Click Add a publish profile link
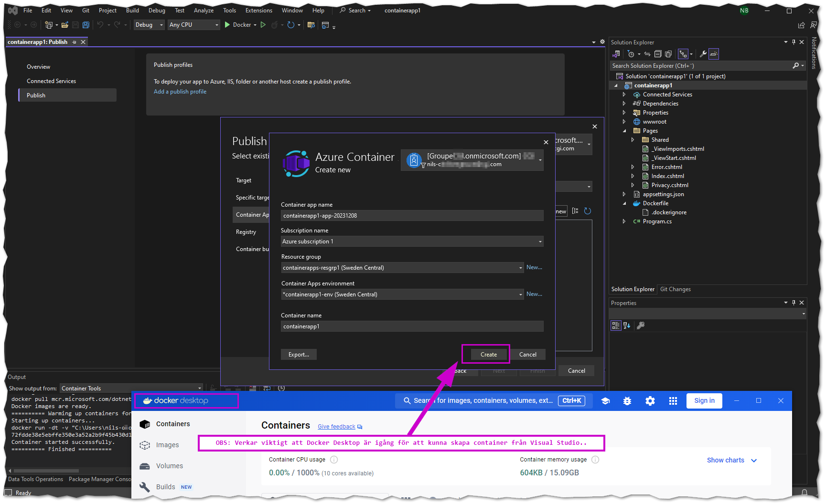Image resolution: width=826 pixels, height=504 pixels. 180,92
